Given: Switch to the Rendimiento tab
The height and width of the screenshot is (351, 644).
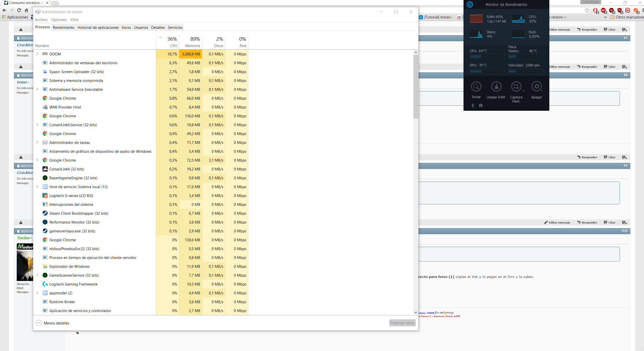Looking at the screenshot, I should (x=64, y=28).
